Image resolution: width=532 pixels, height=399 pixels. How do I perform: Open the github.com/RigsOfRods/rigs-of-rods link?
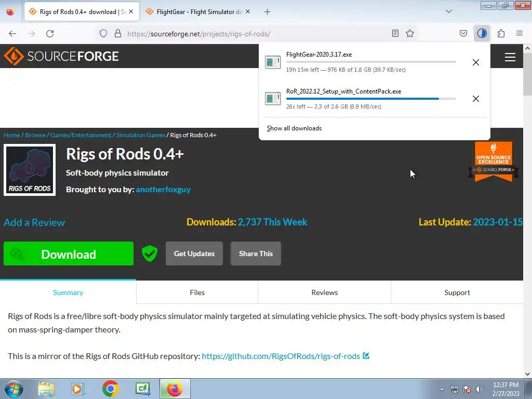pos(281,356)
